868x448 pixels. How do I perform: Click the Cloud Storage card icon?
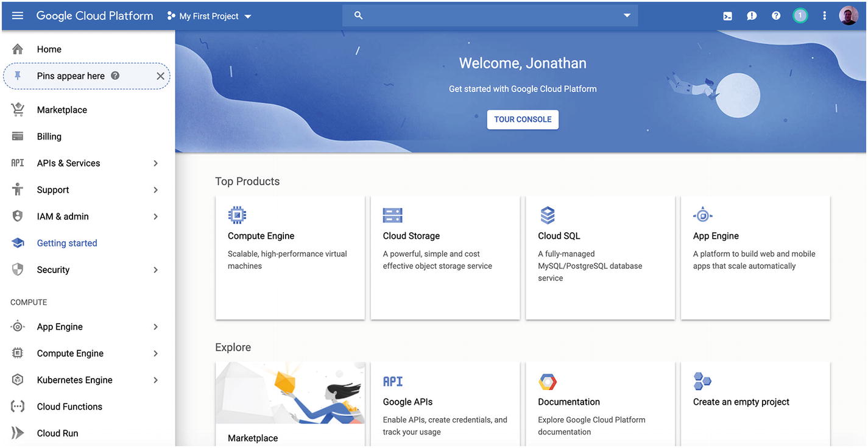click(x=393, y=215)
